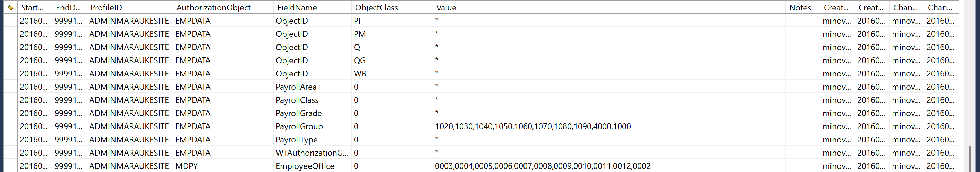Select the WB object class cell
The width and height of the screenshot is (980, 172).
[360, 74]
